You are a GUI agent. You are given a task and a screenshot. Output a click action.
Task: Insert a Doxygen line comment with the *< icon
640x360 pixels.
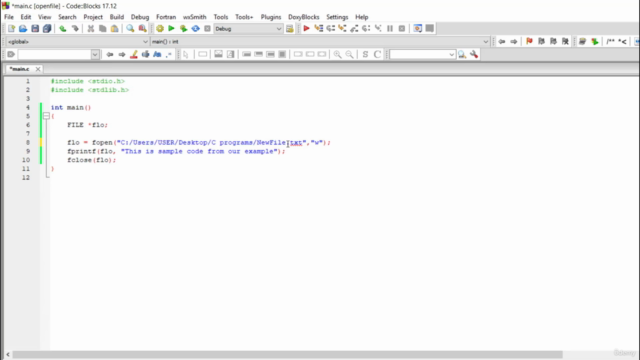tap(623, 42)
